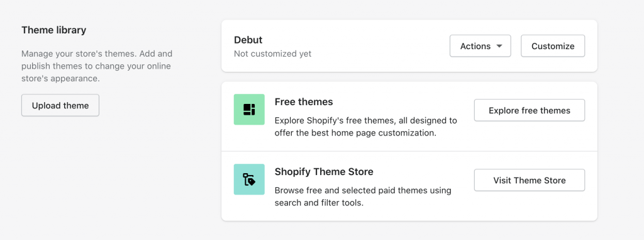Click empty space of Debut card beside title
The width and height of the screenshot is (644, 240).
pyautogui.click(x=370, y=46)
